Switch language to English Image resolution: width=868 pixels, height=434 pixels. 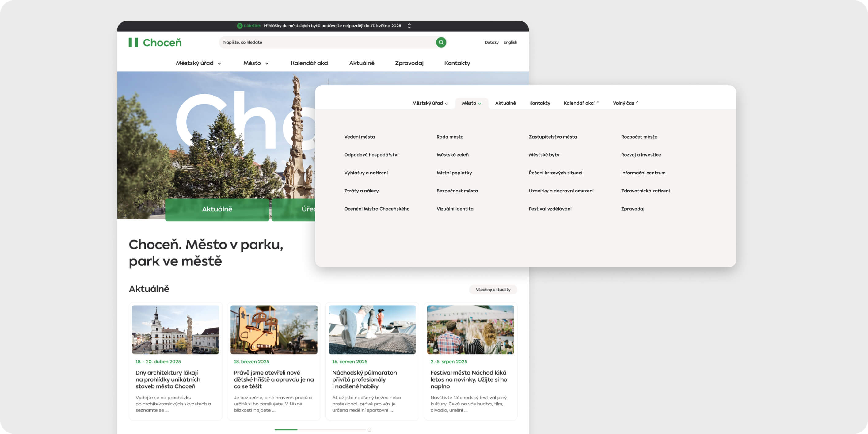click(510, 42)
